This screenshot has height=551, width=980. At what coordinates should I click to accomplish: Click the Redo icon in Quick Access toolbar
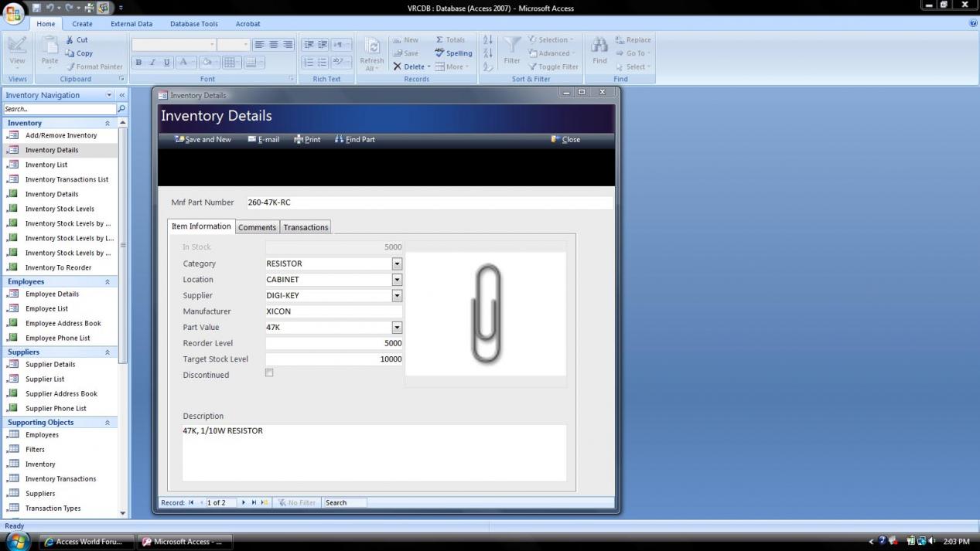67,8
